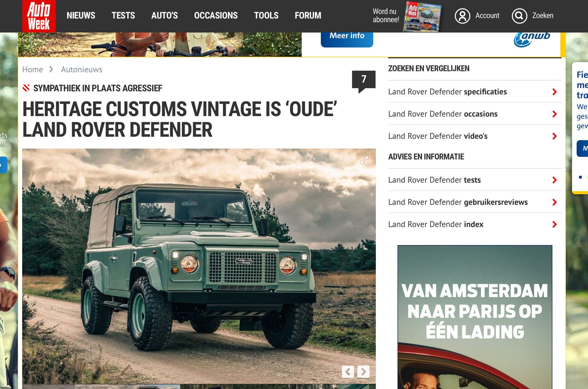Click the Zoeken magnifier icon
Image resolution: width=588 pixels, height=389 pixels.
519,16
